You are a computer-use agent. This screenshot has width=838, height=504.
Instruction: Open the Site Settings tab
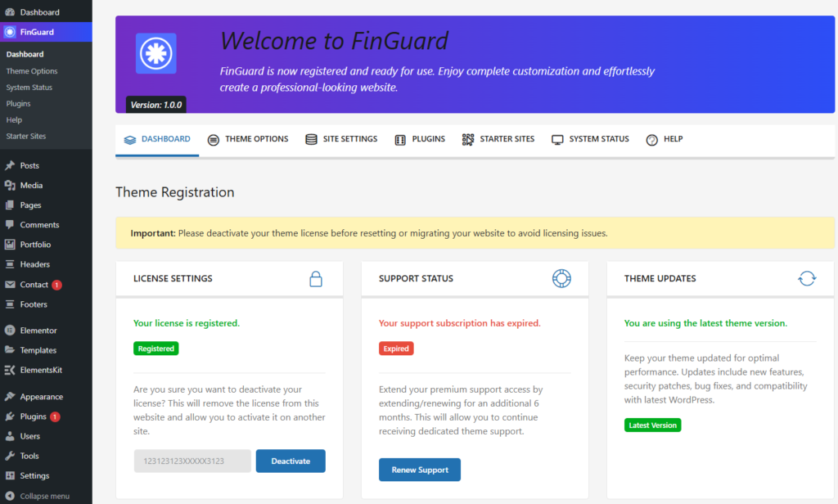[x=341, y=139]
